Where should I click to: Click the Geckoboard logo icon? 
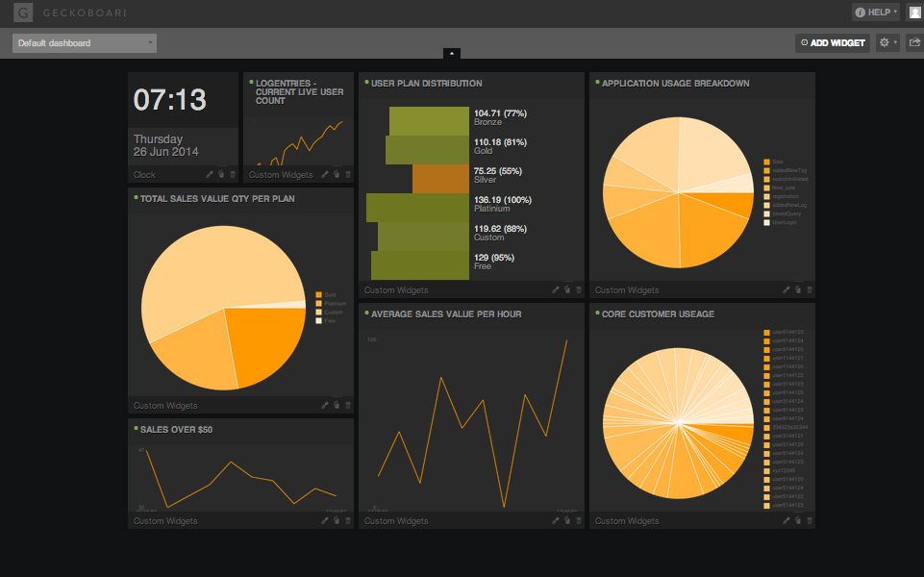coord(23,13)
